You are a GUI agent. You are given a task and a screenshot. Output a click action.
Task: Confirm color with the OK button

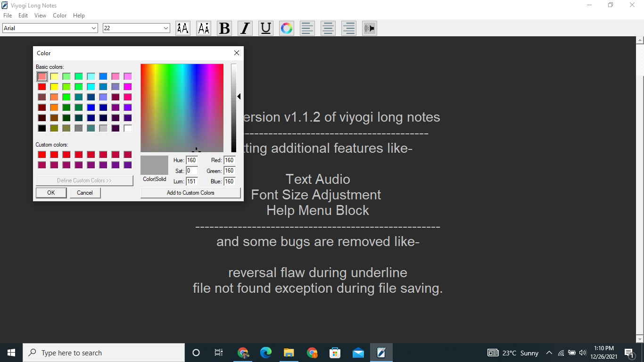(51, 193)
